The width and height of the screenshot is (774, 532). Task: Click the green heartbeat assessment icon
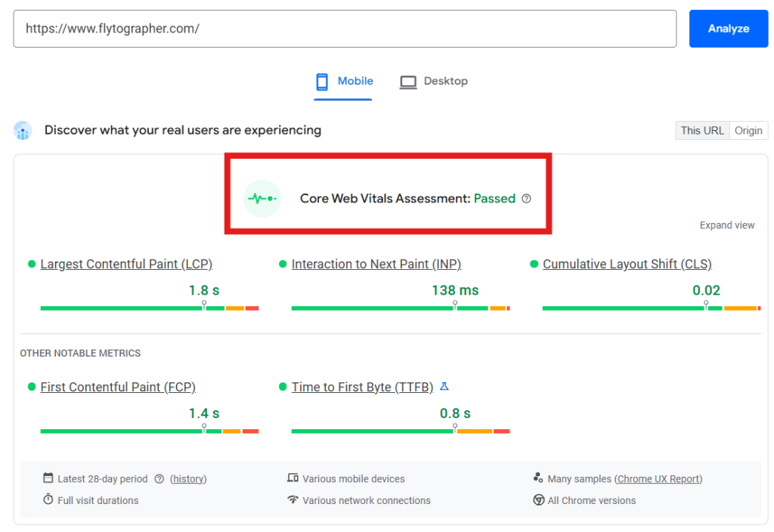262,198
